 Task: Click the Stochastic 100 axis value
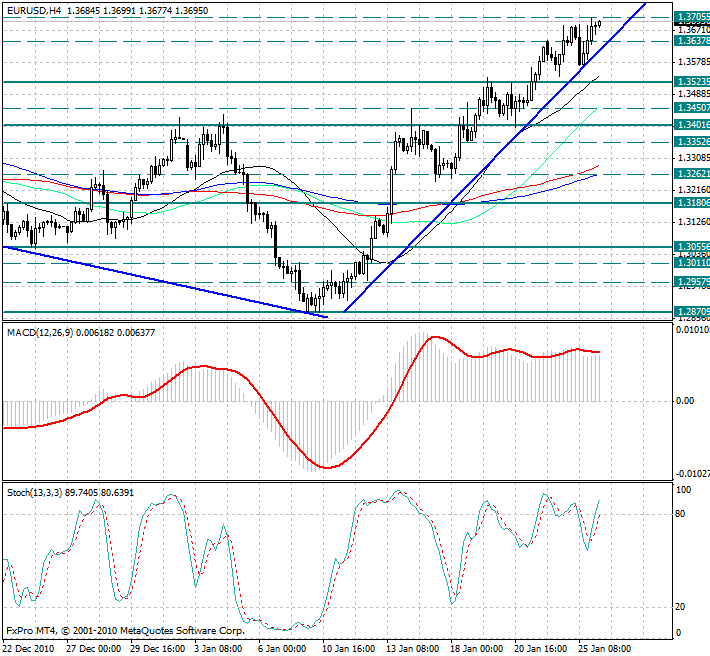tap(684, 490)
